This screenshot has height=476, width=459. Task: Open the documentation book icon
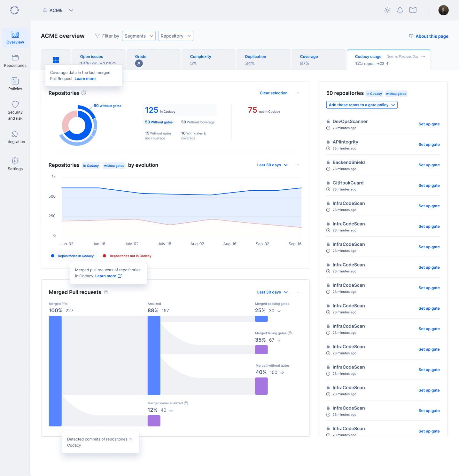pyautogui.click(x=413, y=10)
